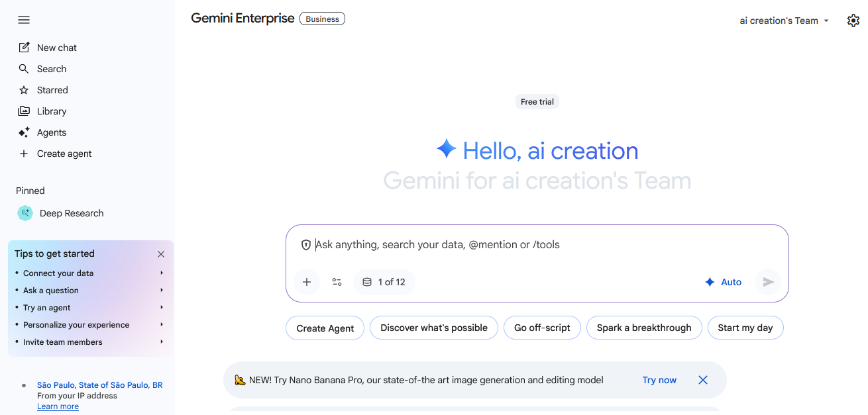Expand the Try an agent tip arrow

tap(161, 307)
